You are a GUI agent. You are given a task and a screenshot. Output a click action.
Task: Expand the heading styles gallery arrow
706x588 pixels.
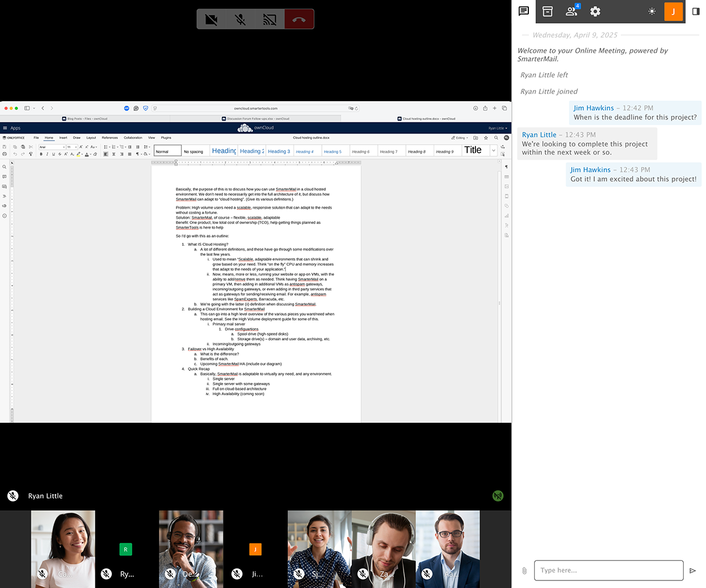(x=493, y=151)
